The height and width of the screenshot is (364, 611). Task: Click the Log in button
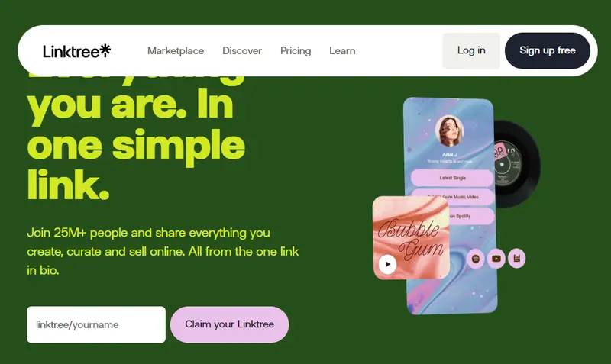471,50
